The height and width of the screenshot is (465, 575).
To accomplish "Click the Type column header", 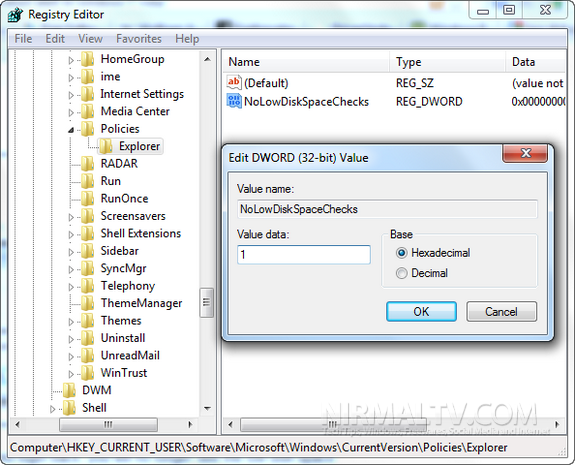I will [x=447, y=62].
